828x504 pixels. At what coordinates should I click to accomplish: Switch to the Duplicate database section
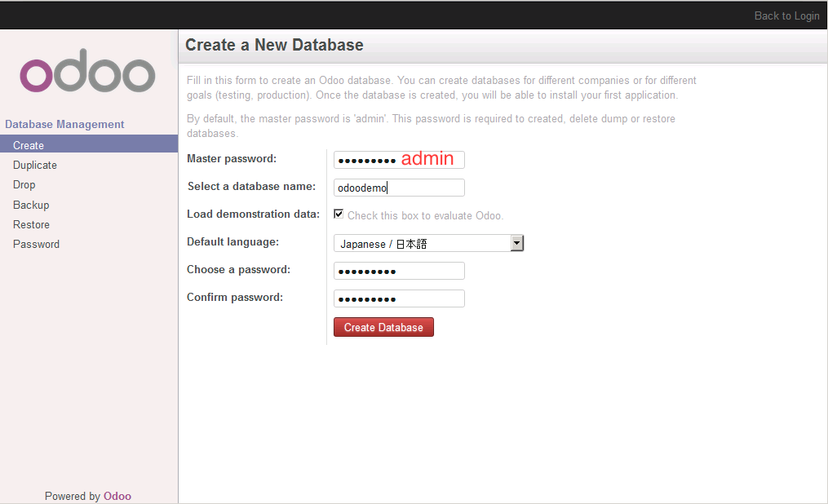click(x=35, y=165)
